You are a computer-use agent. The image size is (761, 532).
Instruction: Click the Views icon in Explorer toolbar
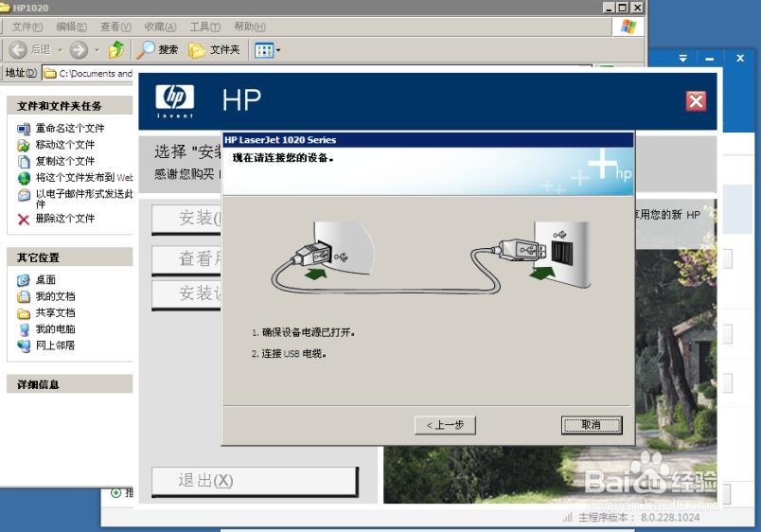264,50
